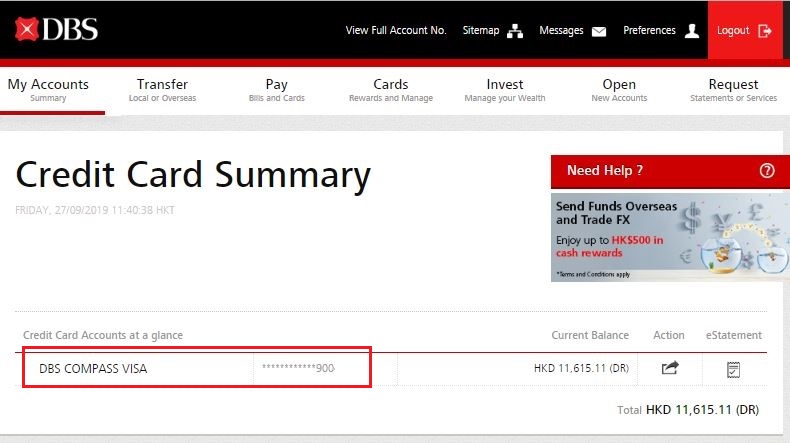Image resolution: width=790 pixels, height=443 pixels.
Task: Open the Sitemap icon
Action: (x=515, y=31)
